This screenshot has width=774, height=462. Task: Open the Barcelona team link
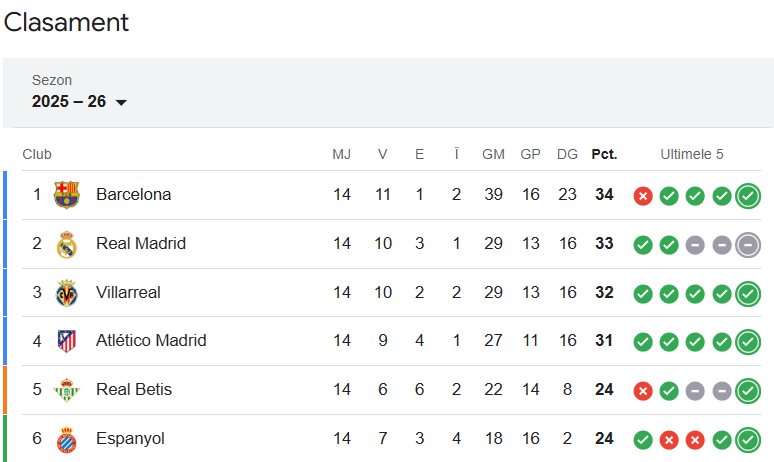133,195
